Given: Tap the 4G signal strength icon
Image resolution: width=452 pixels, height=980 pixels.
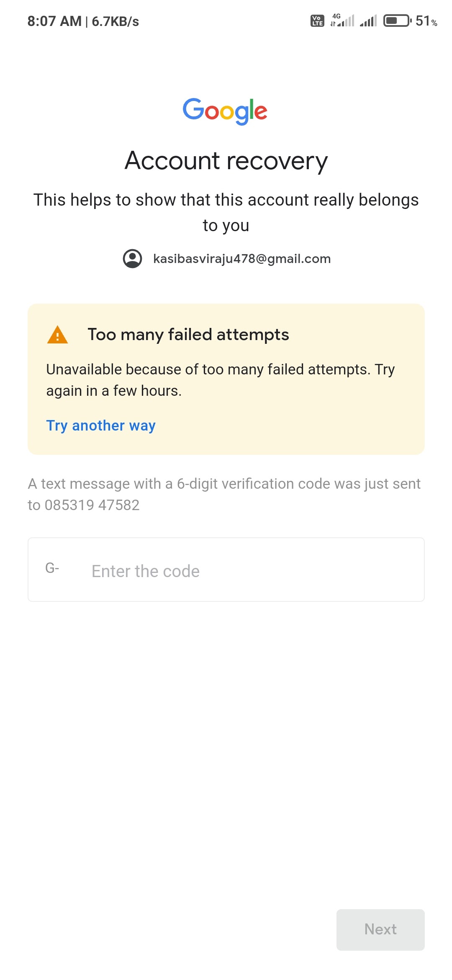Looking at the screenshot, I should (x=342, y=20).
